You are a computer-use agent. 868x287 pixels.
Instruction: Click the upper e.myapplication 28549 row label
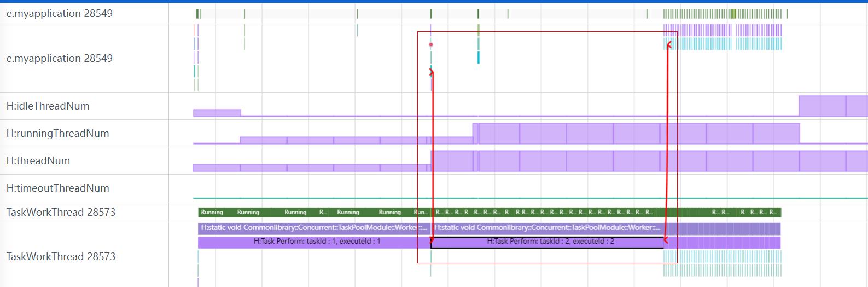(x=59, y=14)
